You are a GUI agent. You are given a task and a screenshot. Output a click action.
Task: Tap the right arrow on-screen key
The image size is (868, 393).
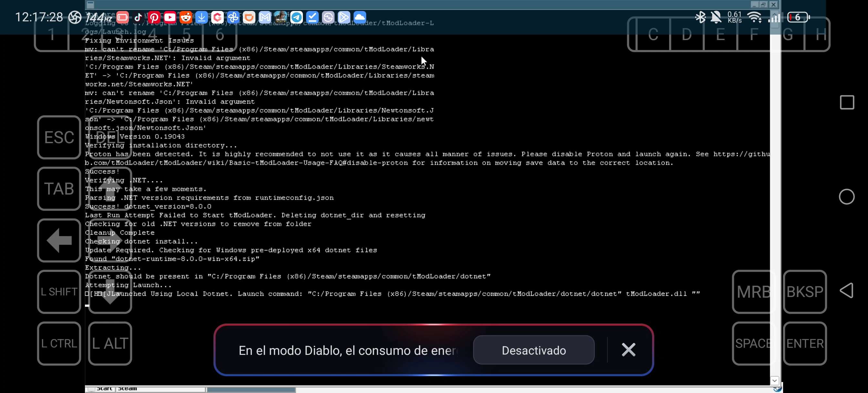click(110, 240)
